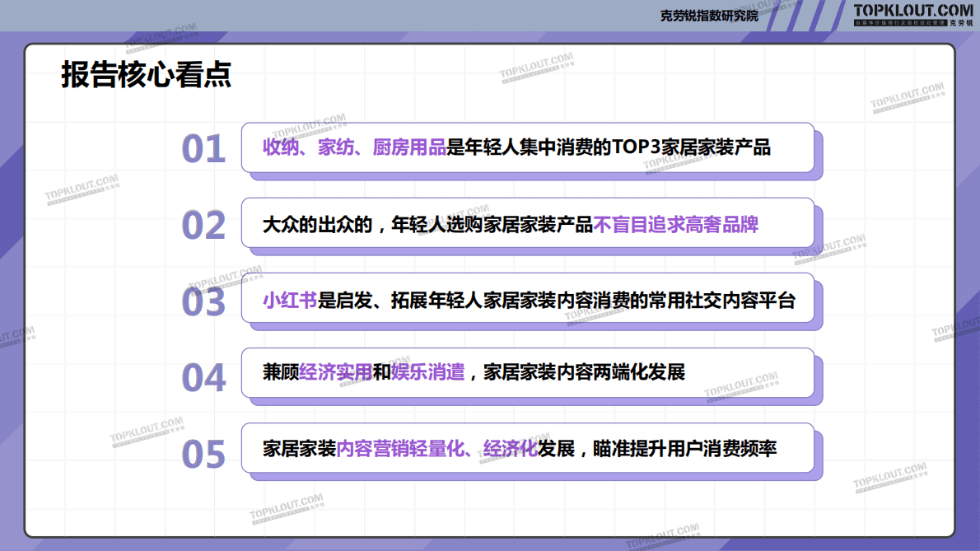Select the number 05 marker

tap(203, 453)
